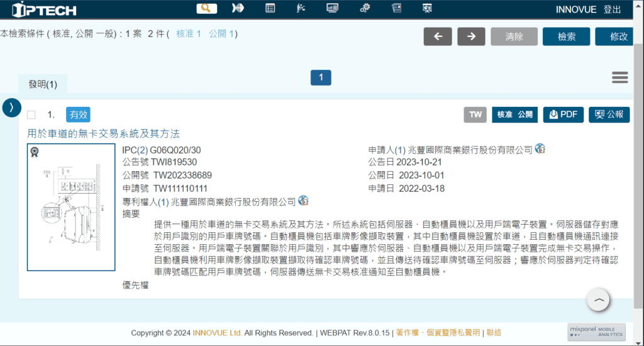
Task: Select page 1 in the pagination
Action: tap(321, 77)
